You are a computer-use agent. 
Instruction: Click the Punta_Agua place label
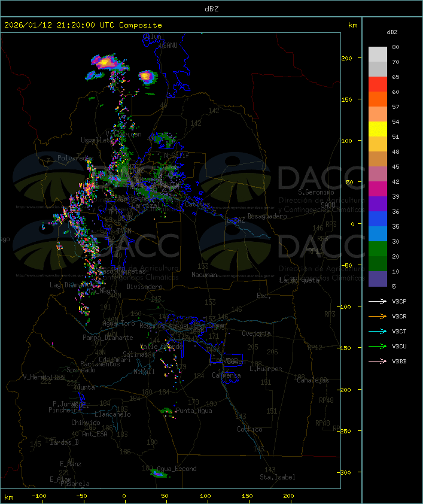tap(194, 411)
